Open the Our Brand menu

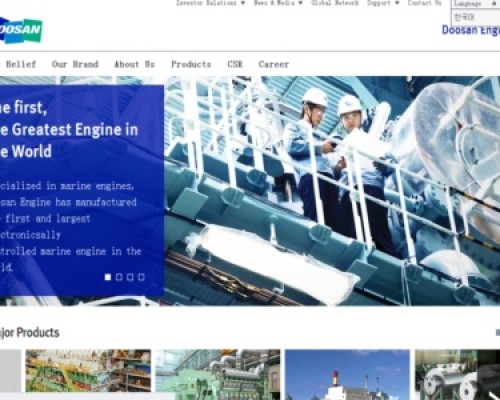[x=75, y=64]
